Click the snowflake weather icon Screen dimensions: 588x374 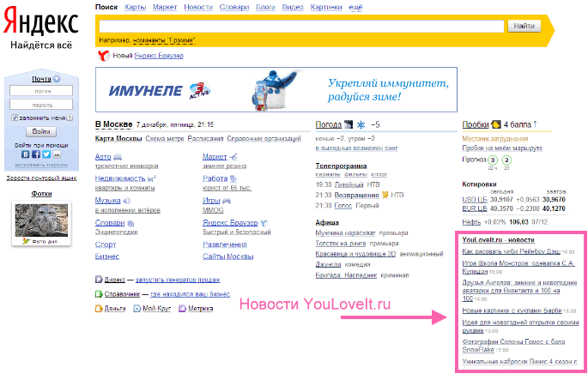coord(361,124)
